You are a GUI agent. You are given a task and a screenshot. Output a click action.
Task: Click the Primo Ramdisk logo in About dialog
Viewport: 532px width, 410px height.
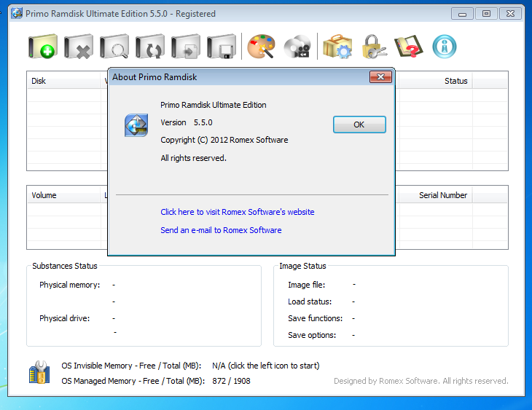pyautogui.click(x=136, y=125)
